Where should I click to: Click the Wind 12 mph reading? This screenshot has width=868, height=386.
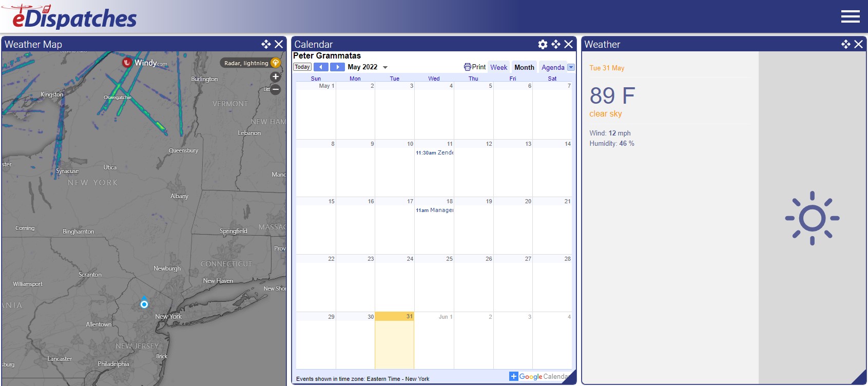click(610, 133)
